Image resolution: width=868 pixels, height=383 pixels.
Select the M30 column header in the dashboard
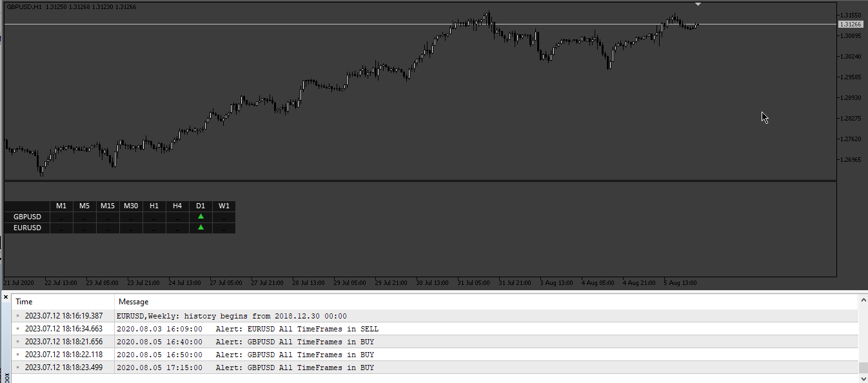coord(131,206)
